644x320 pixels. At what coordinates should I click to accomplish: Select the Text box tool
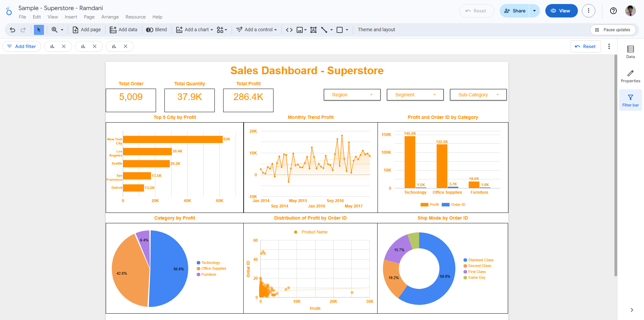313,30
